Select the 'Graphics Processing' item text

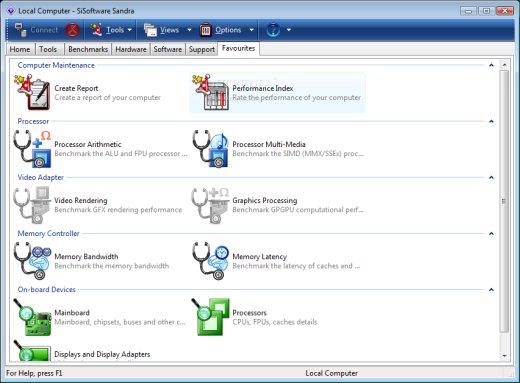[x=265, y=200]
